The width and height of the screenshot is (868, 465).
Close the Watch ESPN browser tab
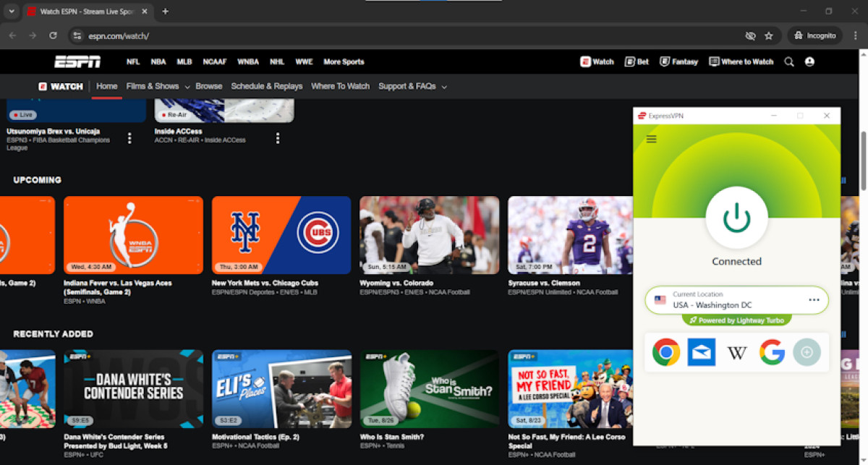point(145,12)
